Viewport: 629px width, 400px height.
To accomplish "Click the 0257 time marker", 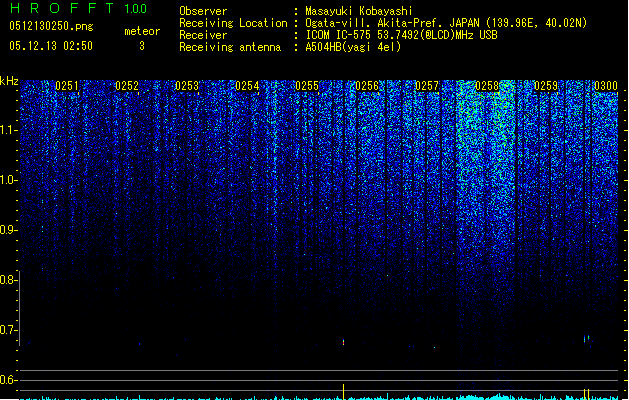I will [x=427, y=86].
